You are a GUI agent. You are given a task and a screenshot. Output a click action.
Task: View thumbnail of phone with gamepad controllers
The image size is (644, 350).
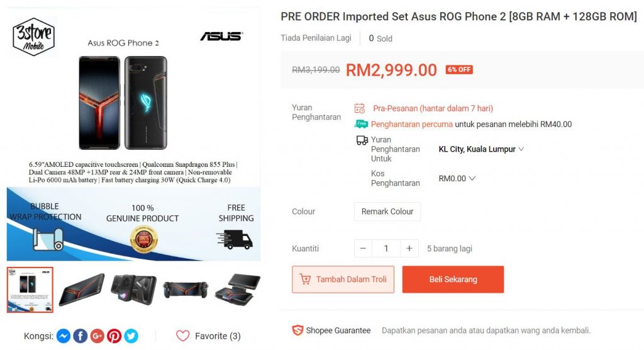coord(186,290)
